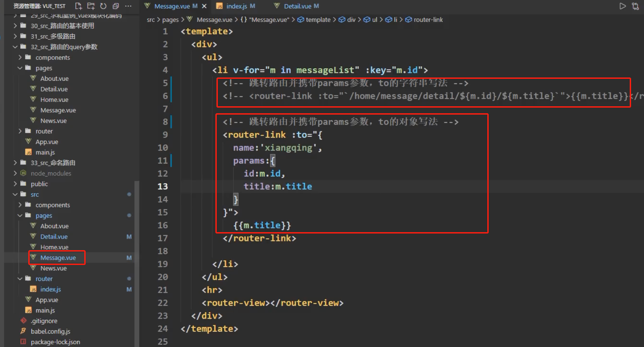The image size is (644, 347).
Task: Open Home.vue under src pages
Action: click(x=54, y=247)
